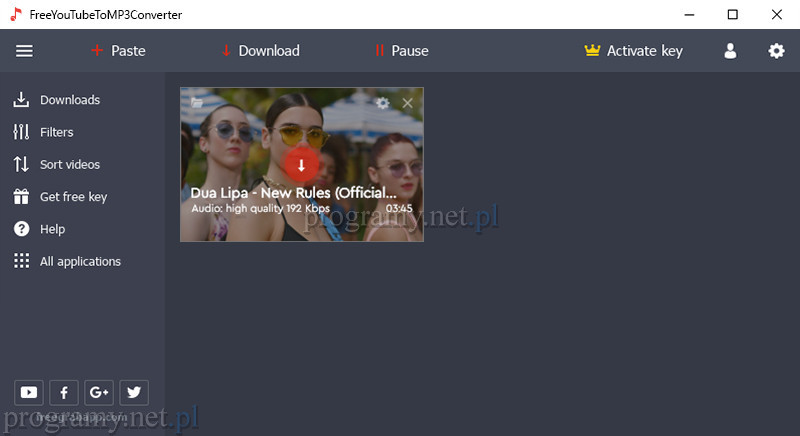This screenshot has width=800, height=436.
Task: Open the YouTube social link
Action: point(30,392)
